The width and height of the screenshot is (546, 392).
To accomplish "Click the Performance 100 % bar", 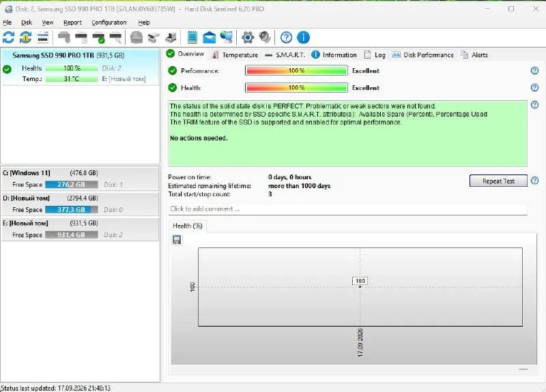I will [x=296, y=71].
